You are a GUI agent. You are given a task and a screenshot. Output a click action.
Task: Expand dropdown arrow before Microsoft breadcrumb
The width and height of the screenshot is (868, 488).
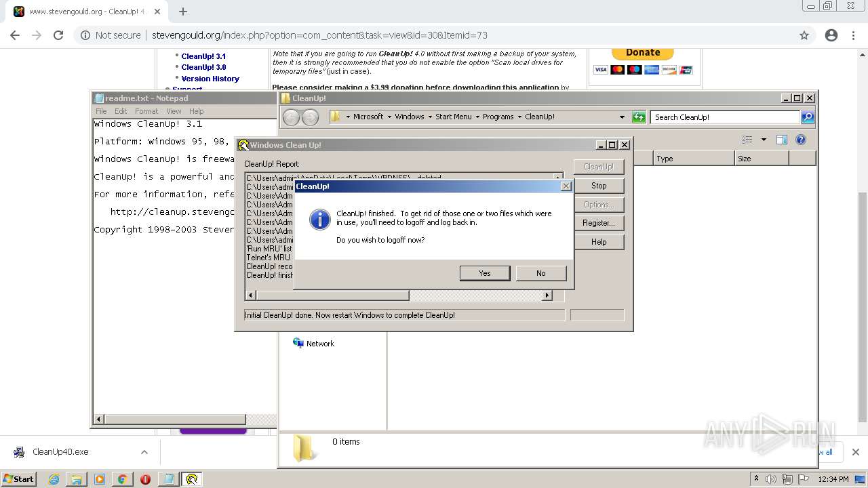[x=348, y=117]
